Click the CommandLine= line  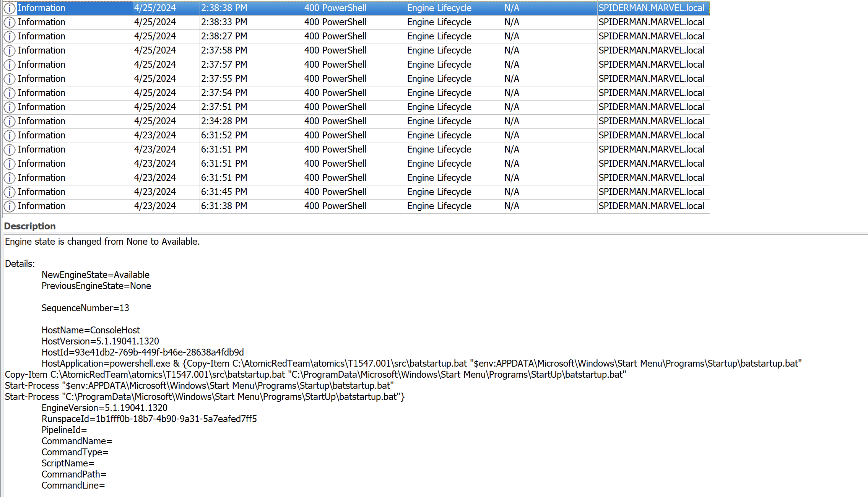tap(73, 486)
